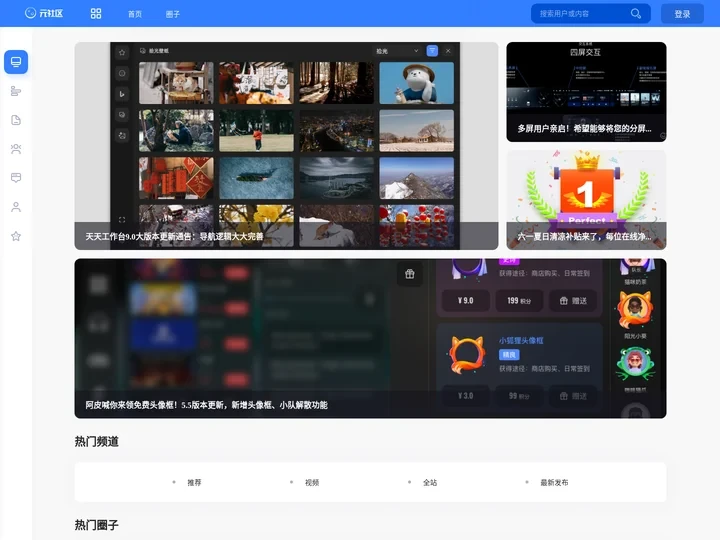720x540 pixels.
Task: Click the 赠送 button beside 199 积分
Action: click(x=573, y=300)
